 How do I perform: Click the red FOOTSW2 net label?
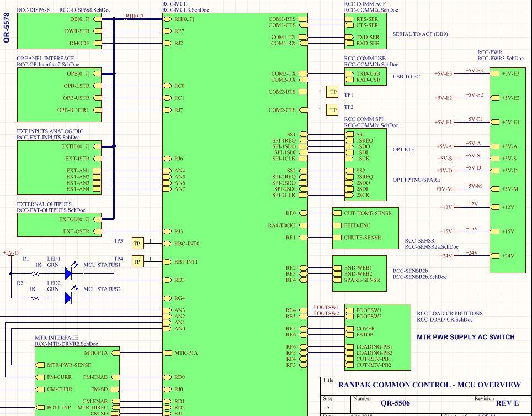click(x=326, y=313)
